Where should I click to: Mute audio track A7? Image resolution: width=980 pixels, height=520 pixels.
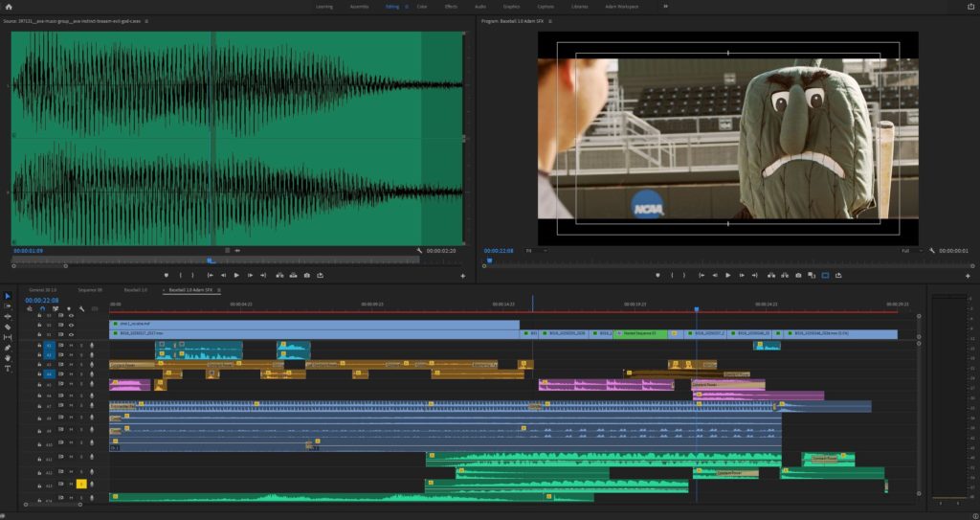tap(70, 406)
